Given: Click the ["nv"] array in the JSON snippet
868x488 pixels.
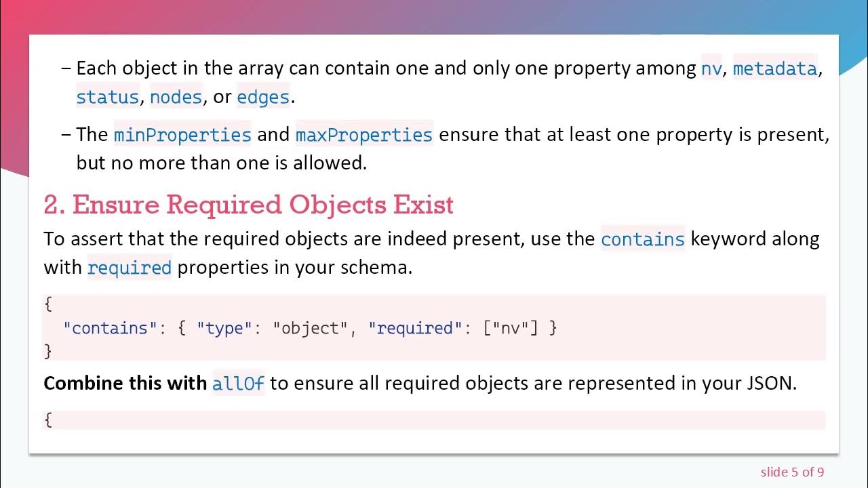Looking at the screenshot, I should click(x=510, y=328).
